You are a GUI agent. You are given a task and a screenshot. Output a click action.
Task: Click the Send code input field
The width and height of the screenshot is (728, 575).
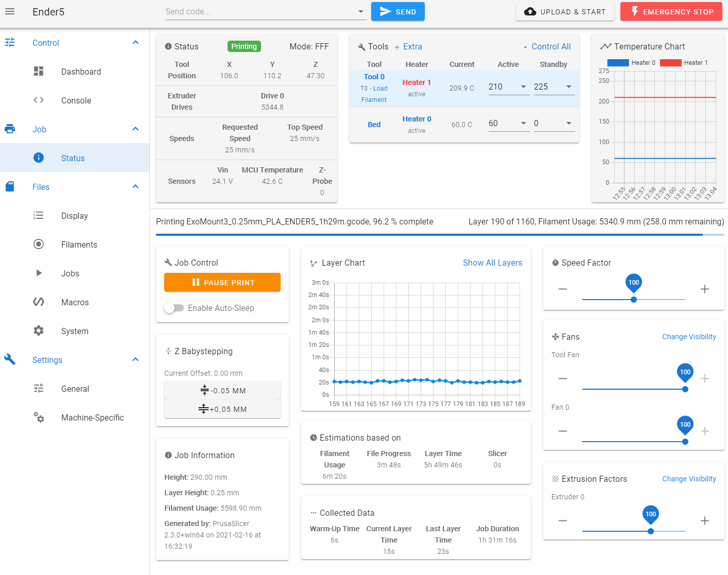[x=261, y=11]
